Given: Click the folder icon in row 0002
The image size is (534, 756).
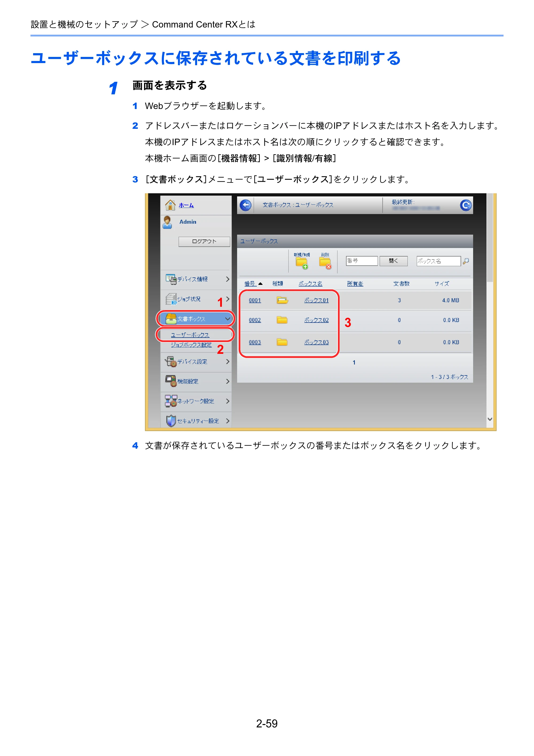Looking at the screenshot, I should (282, 320).
